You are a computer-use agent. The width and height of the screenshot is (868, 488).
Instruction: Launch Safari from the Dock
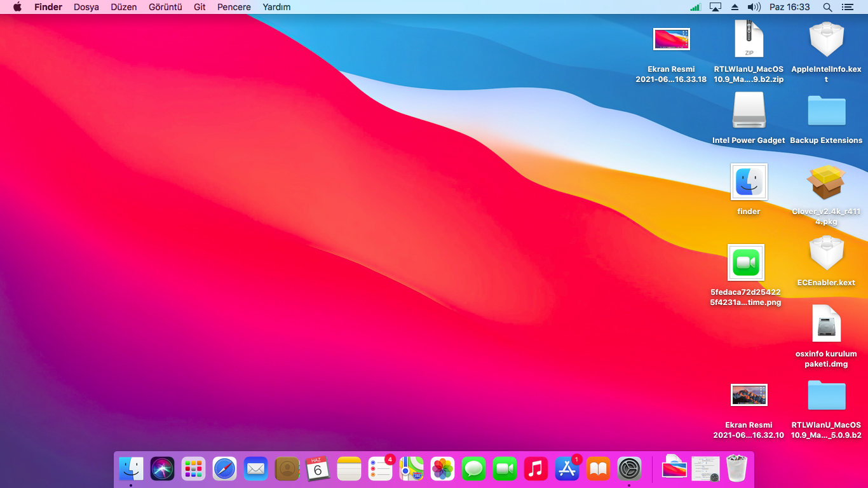(x=224, y=469)
